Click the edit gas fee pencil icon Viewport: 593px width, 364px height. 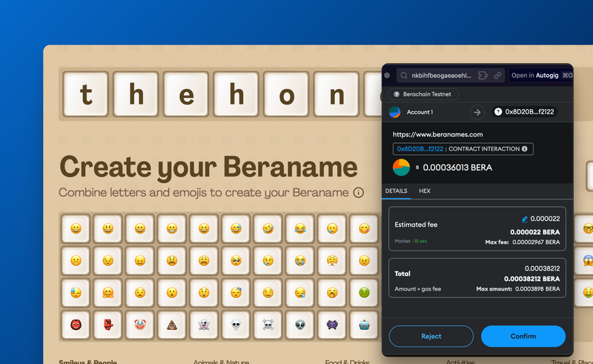(526, 219)
